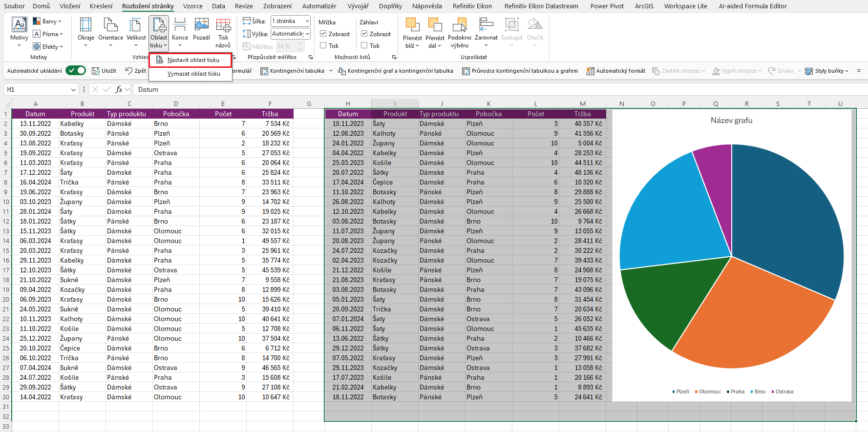Expand the Šířka width dropdown
Viewport: 868px width, 432px height.
click(x=307, y=21)
